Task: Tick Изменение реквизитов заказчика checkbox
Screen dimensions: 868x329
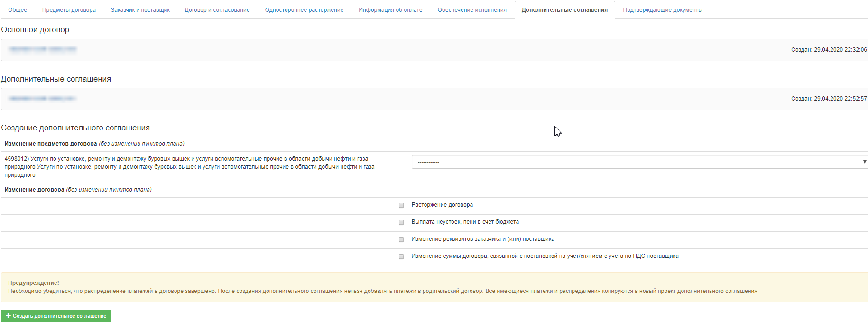Action: (x=401, y=239)
